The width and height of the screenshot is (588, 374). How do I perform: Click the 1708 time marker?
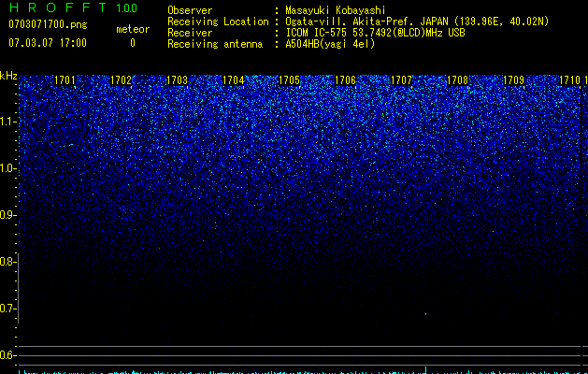tap(458, 80)
